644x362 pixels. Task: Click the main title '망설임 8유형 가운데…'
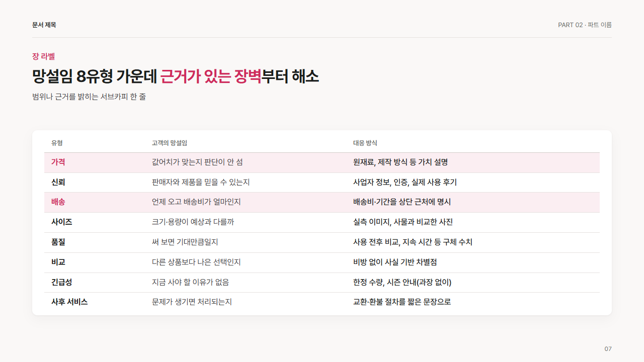(x=176, y=76)
